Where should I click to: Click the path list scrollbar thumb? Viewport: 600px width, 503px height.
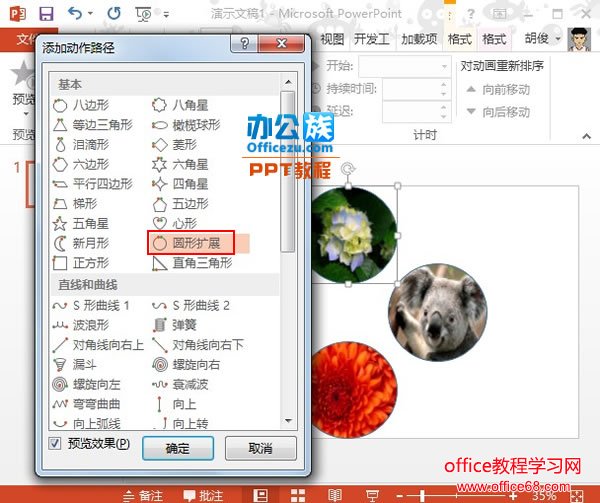287,171
